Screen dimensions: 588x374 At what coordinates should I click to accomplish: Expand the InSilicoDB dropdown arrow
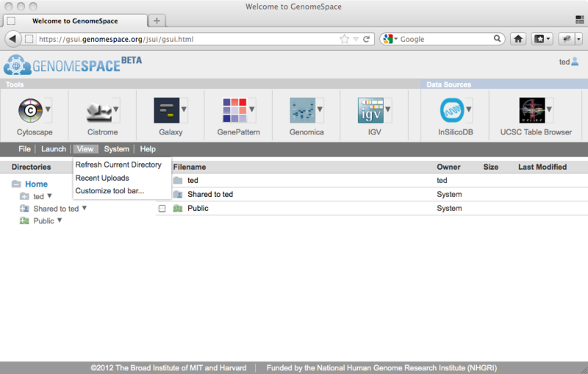469,109
